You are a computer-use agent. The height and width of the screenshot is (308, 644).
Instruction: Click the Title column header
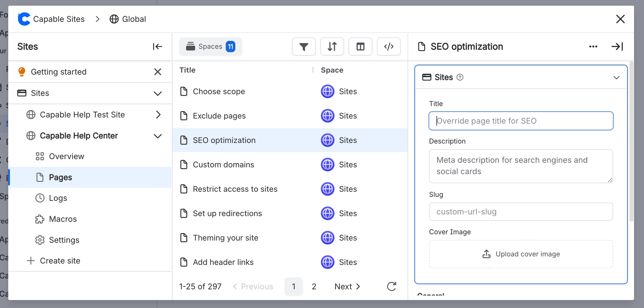click(187, 70)
